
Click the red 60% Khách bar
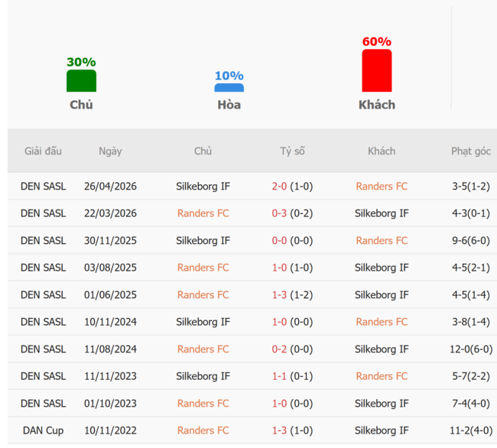[x=376, y=70]
